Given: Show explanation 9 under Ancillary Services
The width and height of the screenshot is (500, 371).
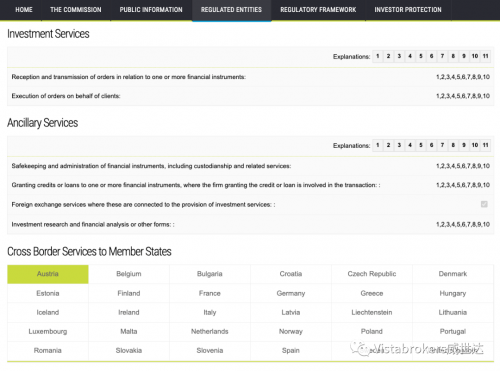Looking at the screenshot, I should (x=464, y=145).
